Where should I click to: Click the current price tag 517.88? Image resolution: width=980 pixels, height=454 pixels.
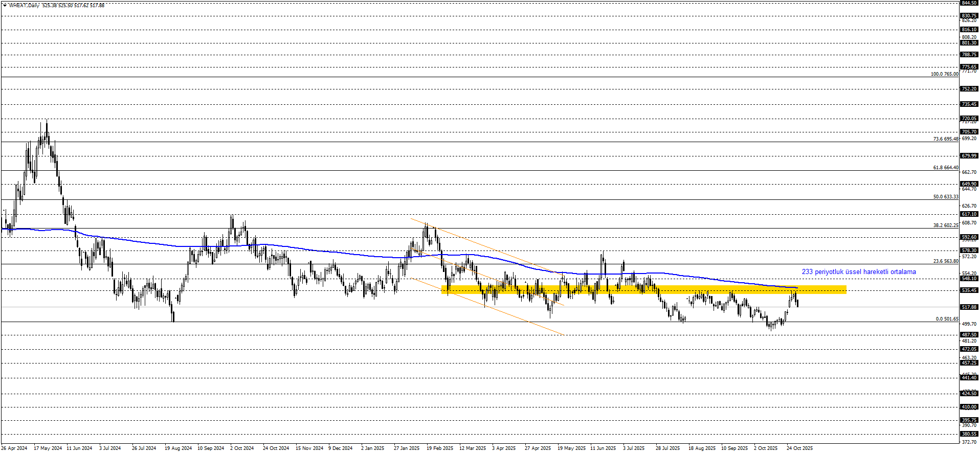969,307
